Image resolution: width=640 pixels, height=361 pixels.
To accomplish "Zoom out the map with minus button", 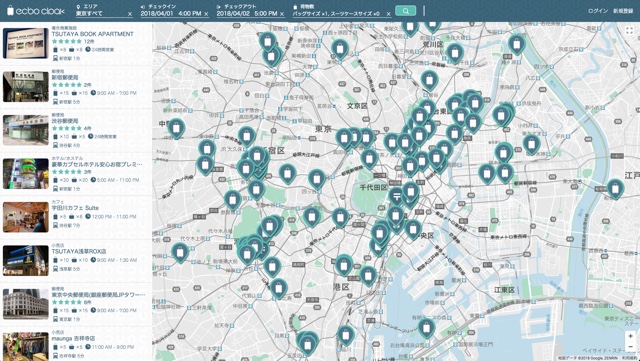I will [631, 347].
